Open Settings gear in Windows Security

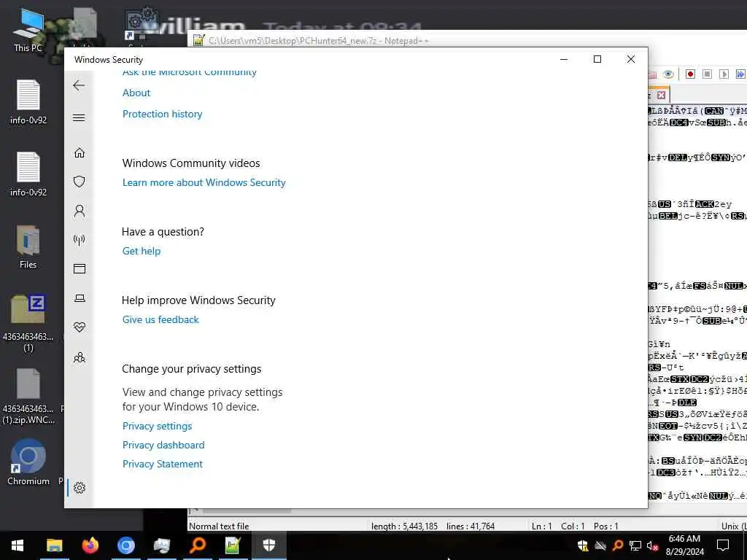[80, 488]
